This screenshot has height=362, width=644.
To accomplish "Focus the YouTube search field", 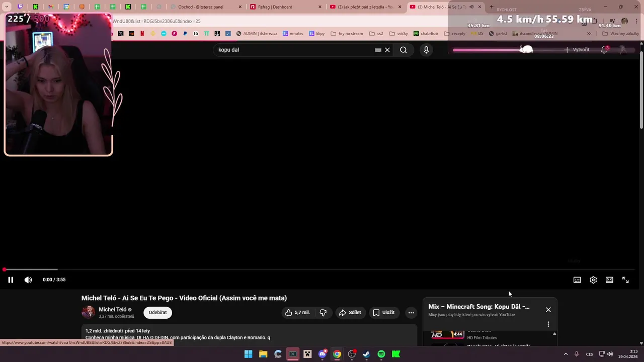I will pos(294,50).
